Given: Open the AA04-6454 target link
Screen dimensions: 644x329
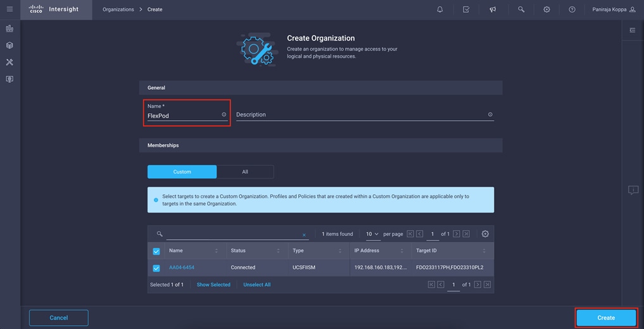Looking at the screenshot, I should tap(182, 268).
